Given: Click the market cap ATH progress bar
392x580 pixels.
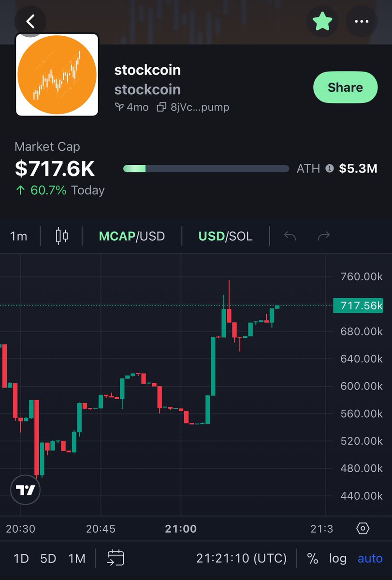Looking at the screenshot, I should tap(206, 169).
